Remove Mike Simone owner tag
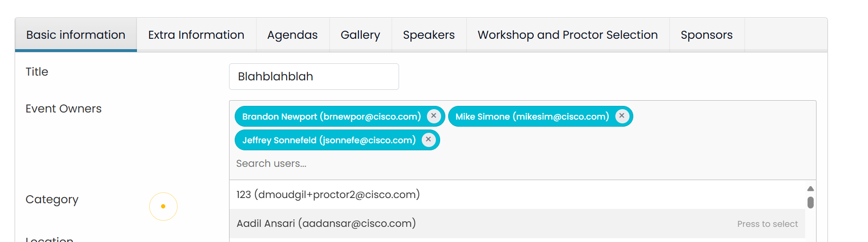 [622, 116]
